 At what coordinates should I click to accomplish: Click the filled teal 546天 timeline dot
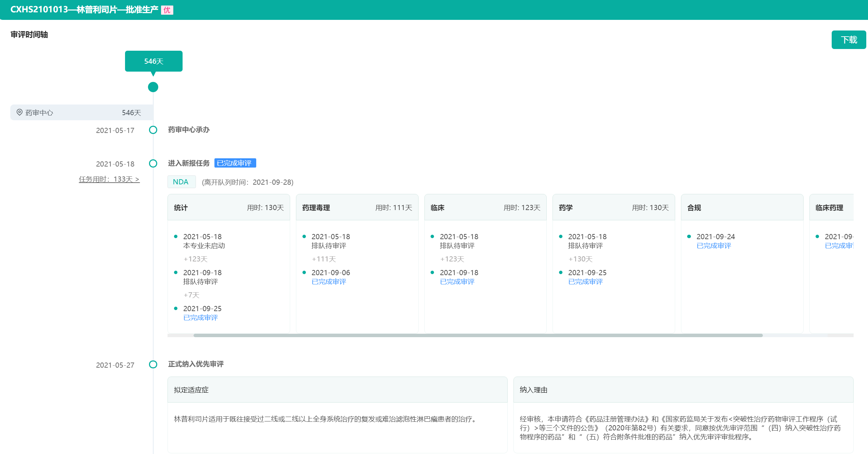153,87
